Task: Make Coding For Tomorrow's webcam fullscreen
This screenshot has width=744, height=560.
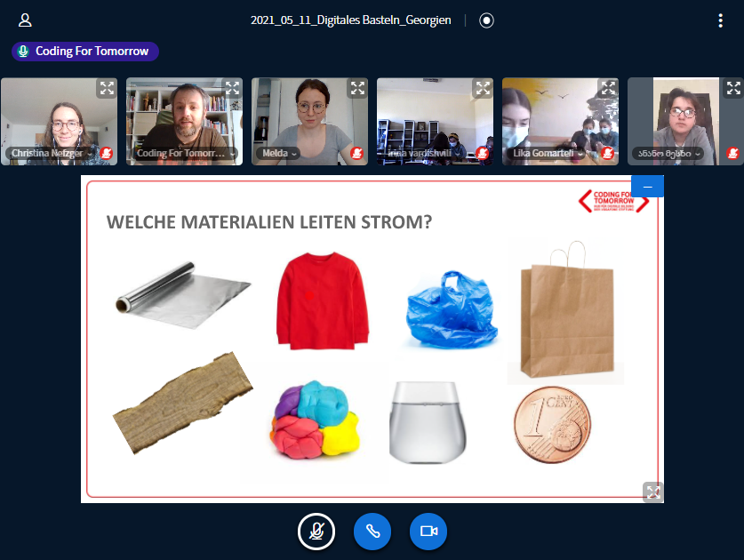Action: (x=231, y=88)
